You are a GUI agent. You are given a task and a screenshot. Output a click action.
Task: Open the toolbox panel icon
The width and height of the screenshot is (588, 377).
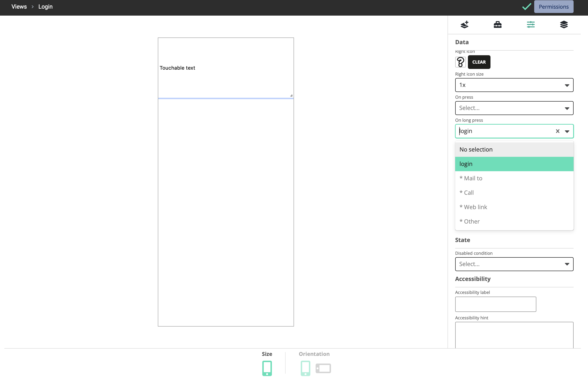[497, 24]
